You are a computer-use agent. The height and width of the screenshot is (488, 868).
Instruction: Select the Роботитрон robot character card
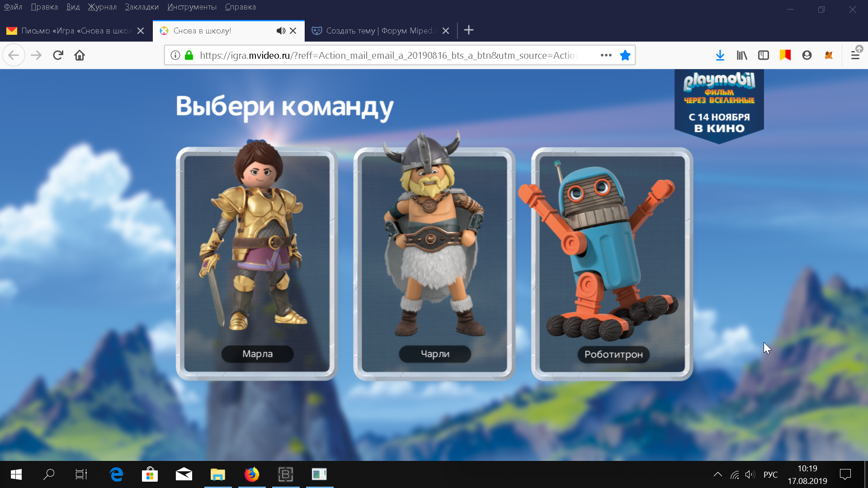(612, 264)
